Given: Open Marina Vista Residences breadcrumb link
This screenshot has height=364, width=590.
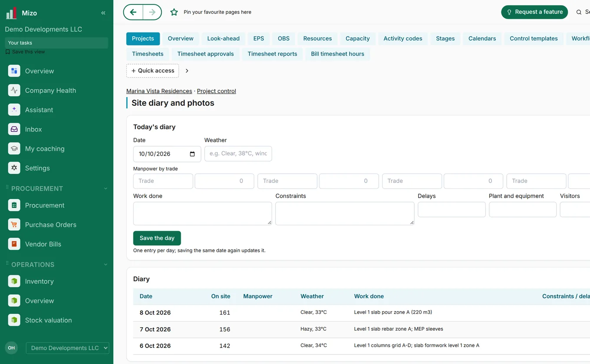Looking at the screenshot, I should (159, 91).
